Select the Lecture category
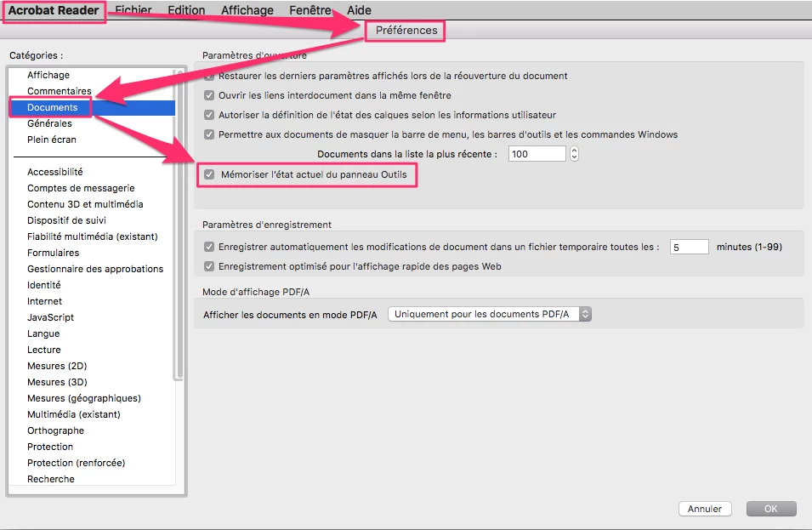The width and height of the screenshot is (812, 530). (x=44, y=350)
